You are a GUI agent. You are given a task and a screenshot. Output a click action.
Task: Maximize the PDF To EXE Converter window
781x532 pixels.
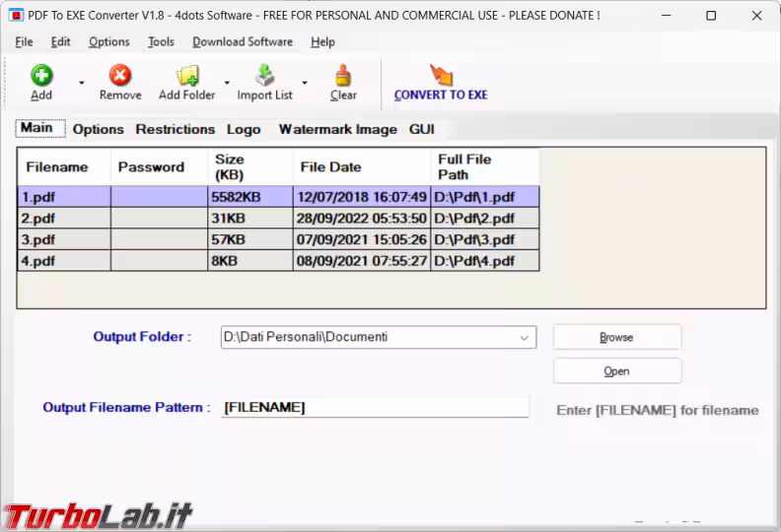711,16
